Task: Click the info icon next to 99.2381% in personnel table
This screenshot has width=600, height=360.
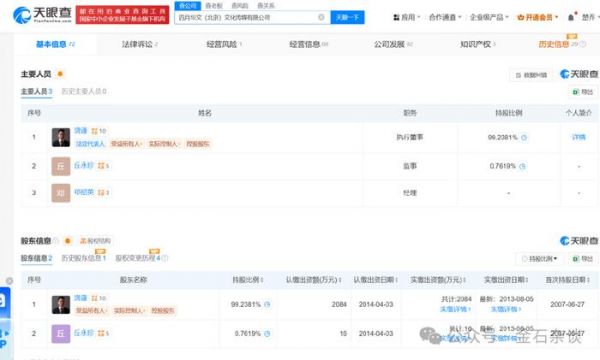Action: (524, 137)
